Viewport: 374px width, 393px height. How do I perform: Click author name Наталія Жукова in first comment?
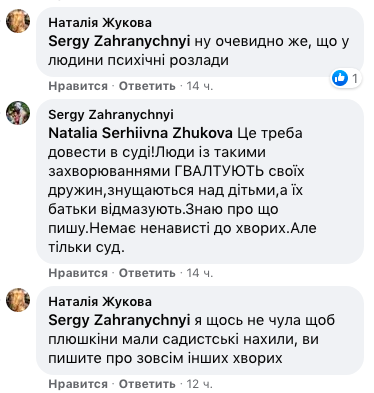coord(100,23)
